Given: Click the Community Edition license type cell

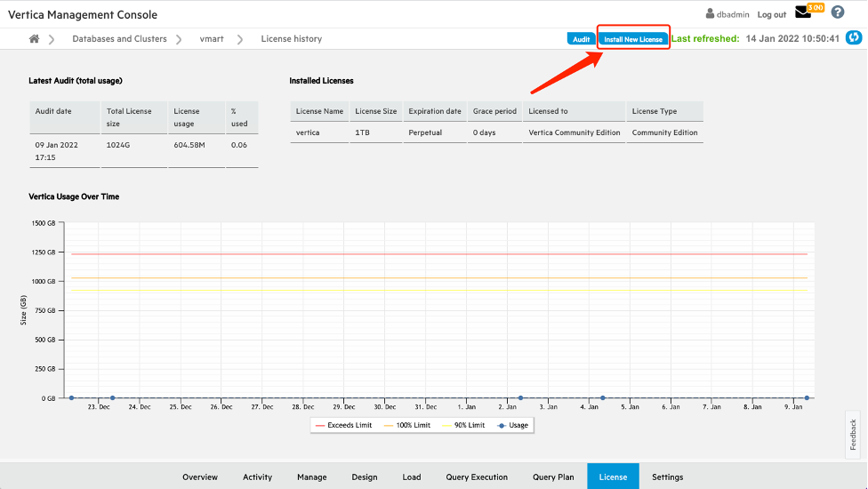Looking at the screenshot, I should coord(665,132).
